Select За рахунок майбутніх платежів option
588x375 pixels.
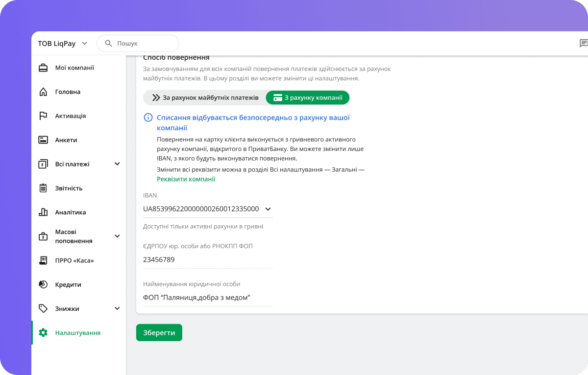[x=205, y=98]
